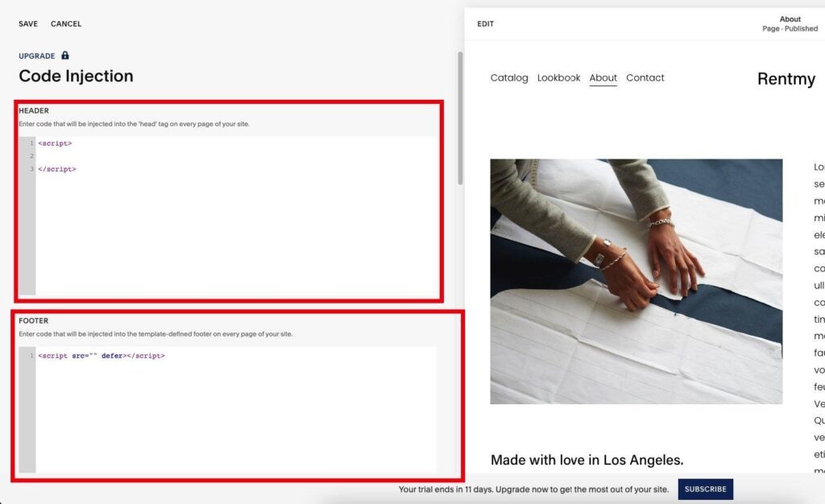The width and height of the screenshot is (825, 504).
Task: Click EDIT in the site preview
Action: click(485, 23)
